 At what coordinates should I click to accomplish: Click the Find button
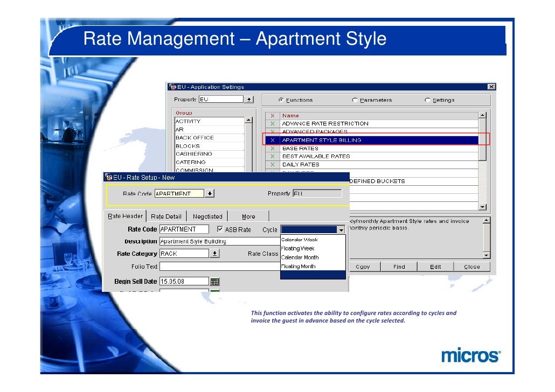tap(399, 267)
